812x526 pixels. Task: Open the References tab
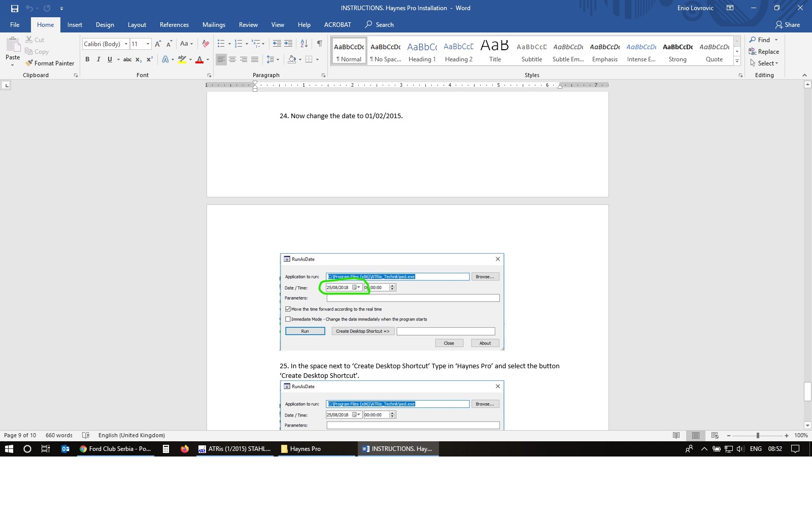tap(174, 25)
